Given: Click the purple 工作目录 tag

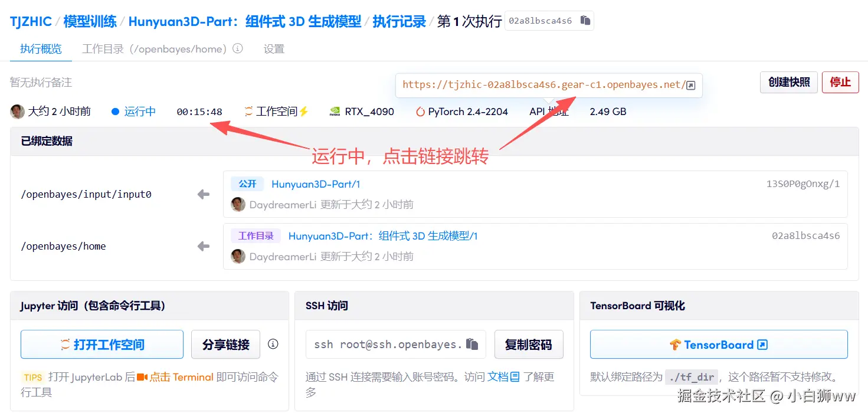Looking at the screenshot, I should [256, 236].
